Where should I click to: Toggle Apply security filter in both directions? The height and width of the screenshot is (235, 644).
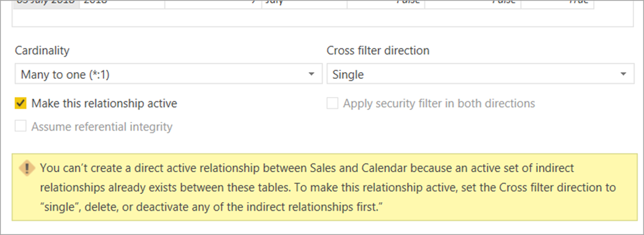333,103
